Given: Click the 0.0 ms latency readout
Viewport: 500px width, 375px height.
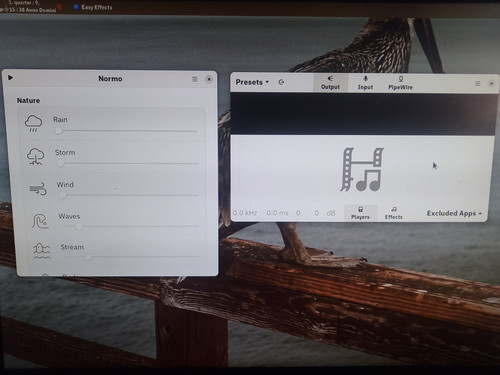Looking at the screenshot, I should (x=277, y=213).
